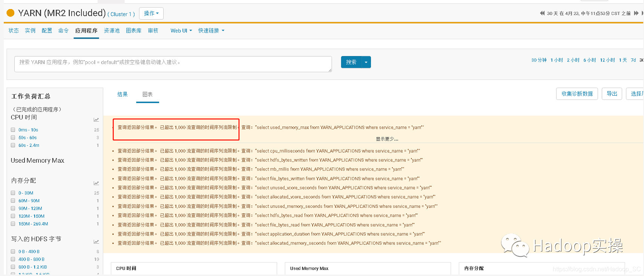Focus the YARN application search field
Image resolution: width=644 pixels, height=276 pixels.
173,64
